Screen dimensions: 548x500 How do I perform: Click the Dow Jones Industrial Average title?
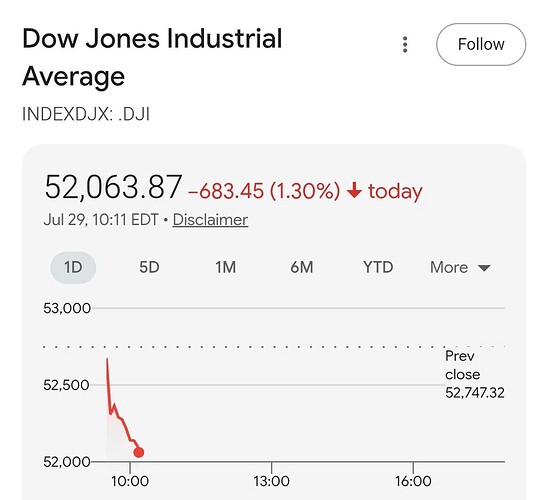pos(152,57)
